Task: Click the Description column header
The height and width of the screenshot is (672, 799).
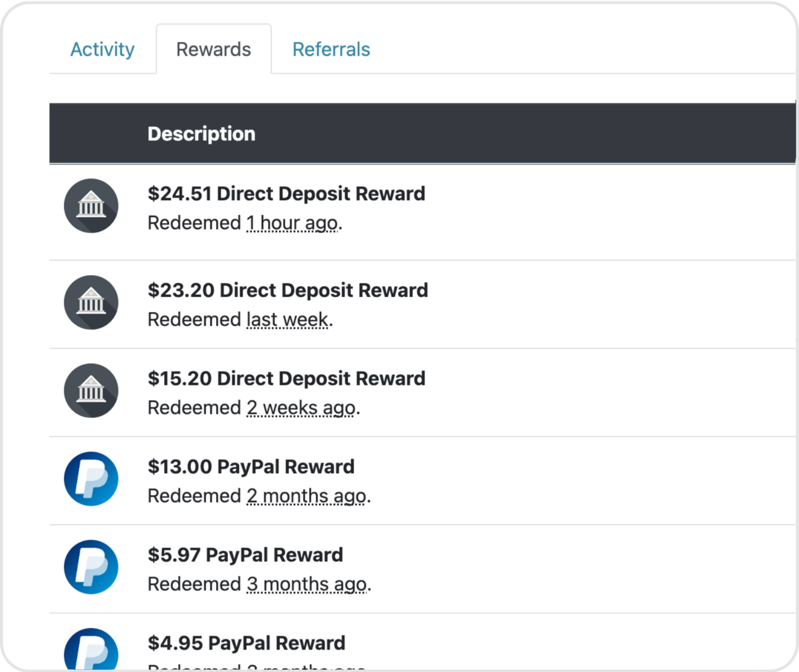Action: 201,134
